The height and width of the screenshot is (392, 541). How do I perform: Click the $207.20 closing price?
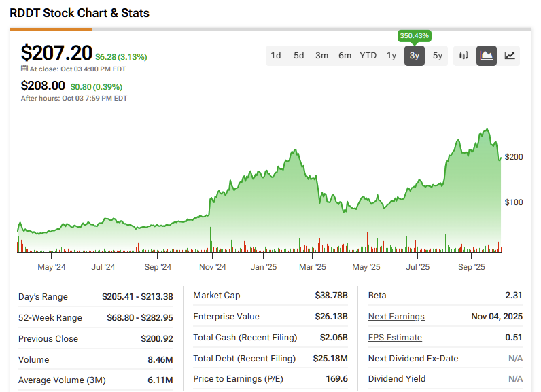pos(56,53)
